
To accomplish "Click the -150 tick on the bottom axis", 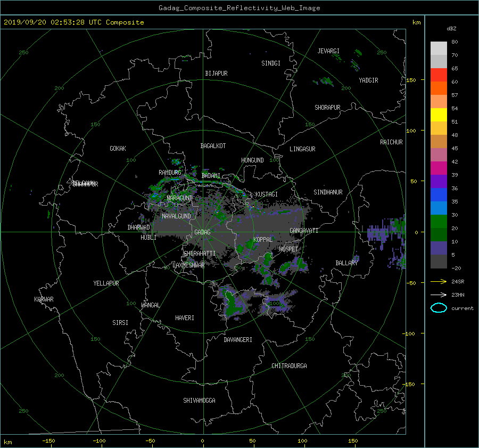I will click(48, 441).
